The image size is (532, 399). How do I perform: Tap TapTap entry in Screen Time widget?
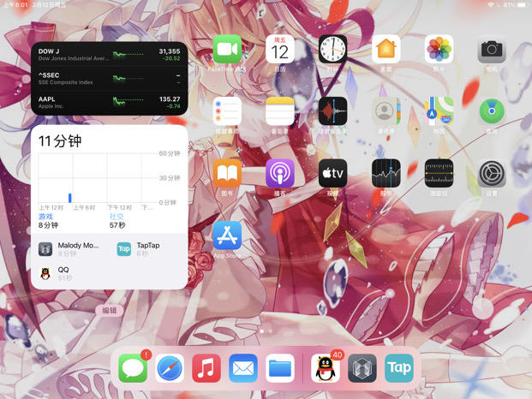(139, 249)
